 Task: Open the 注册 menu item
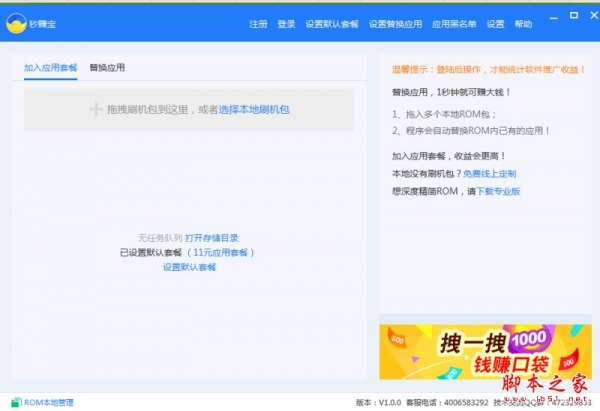coord(258,24)
